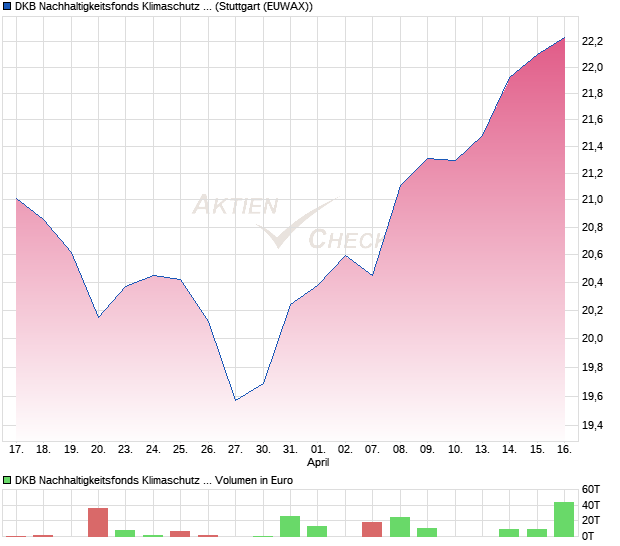
Task: Click the '17.' date label on the x-axis
Action: (x=16, y=449)
